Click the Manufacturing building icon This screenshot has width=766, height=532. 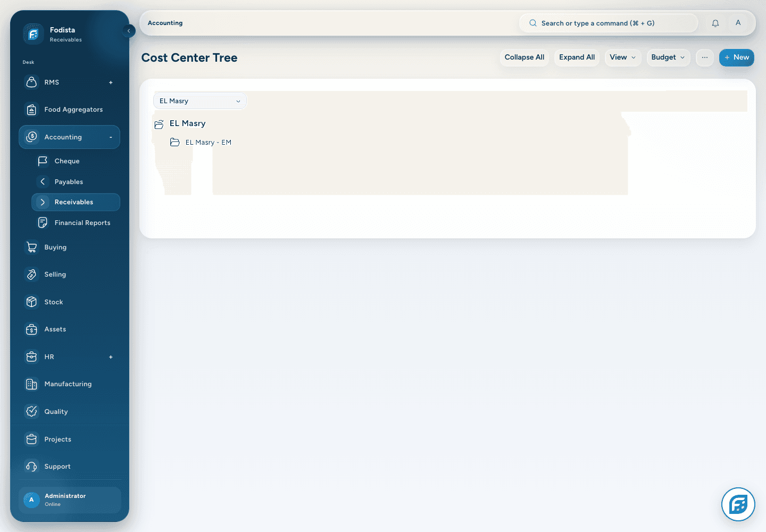(32, 384)
